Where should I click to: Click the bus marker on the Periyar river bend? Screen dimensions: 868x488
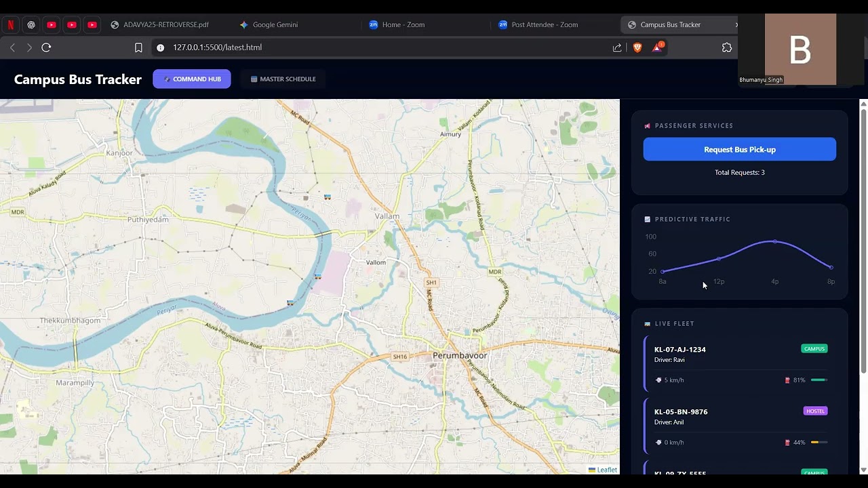tap(290, 303)
